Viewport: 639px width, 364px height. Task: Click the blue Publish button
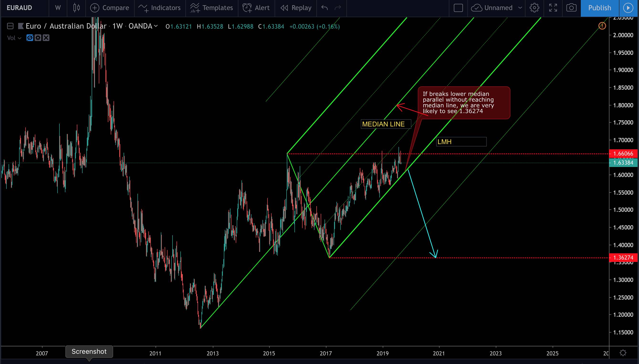pos(599,8)
